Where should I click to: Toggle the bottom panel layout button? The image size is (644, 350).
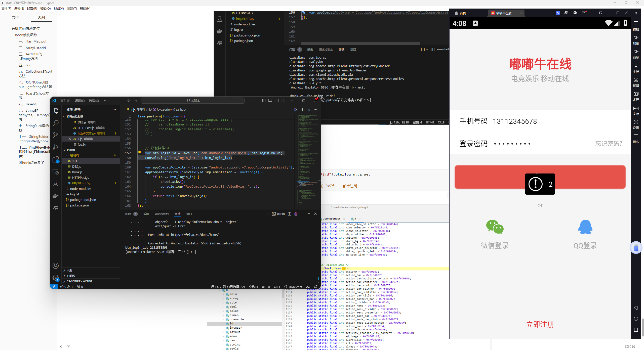tap(270, 101)
